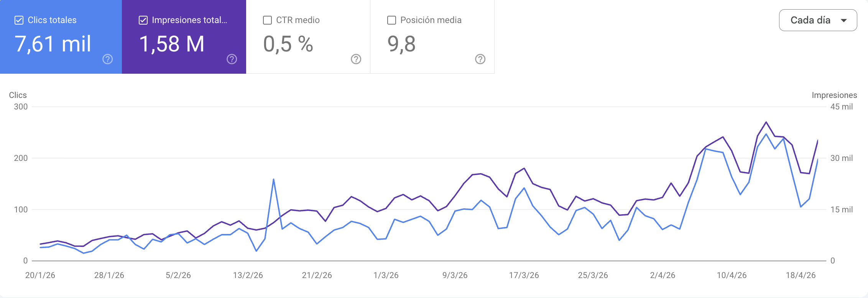Enable the Posición media checkbox

(391, 20)
